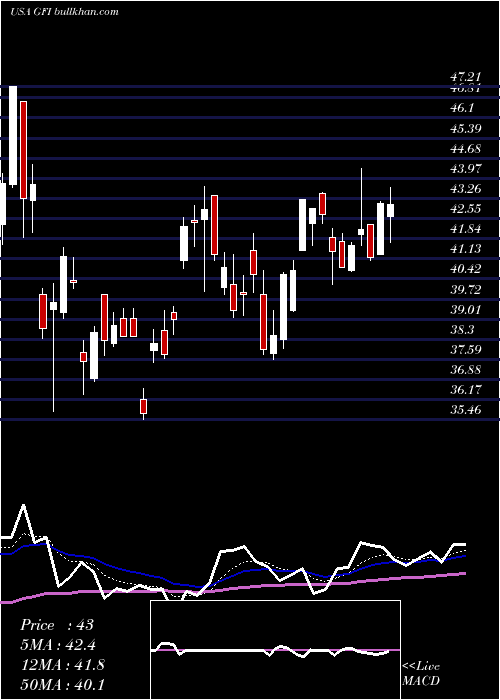Select the 43.26 price level label

pyautogui.click(x=465, y=189)
